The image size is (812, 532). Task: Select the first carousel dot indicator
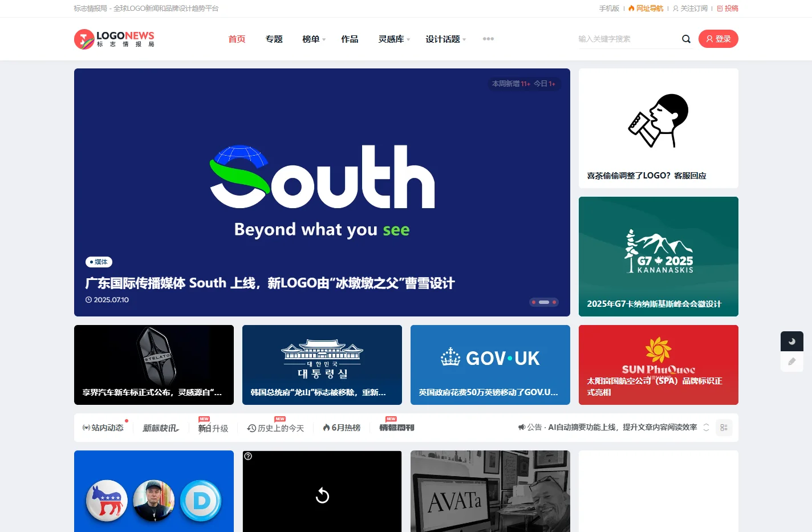point(534,302)
